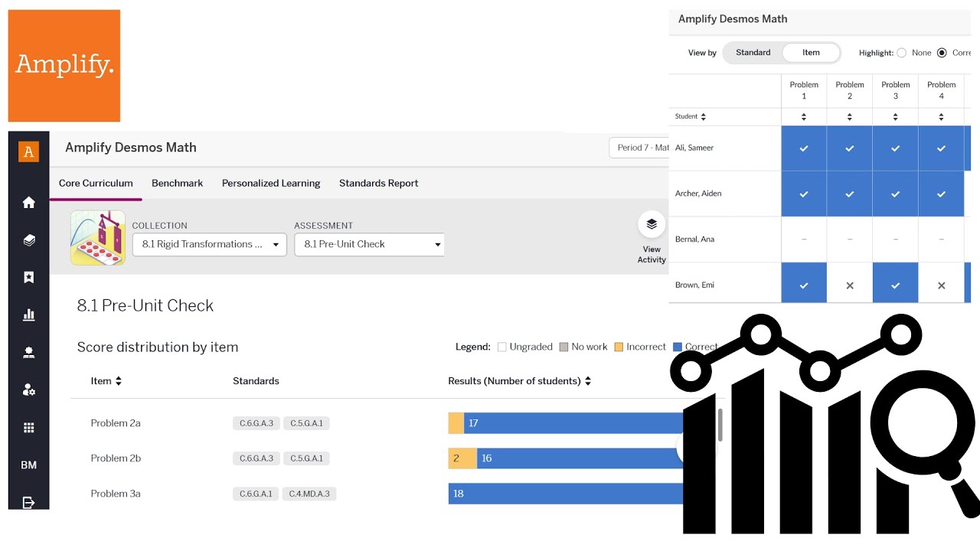Click the orange Amplify 'A' logo in sidebar
Image resolution: width=980 pixels, height=551 pixels.
[x=28, y=152]
